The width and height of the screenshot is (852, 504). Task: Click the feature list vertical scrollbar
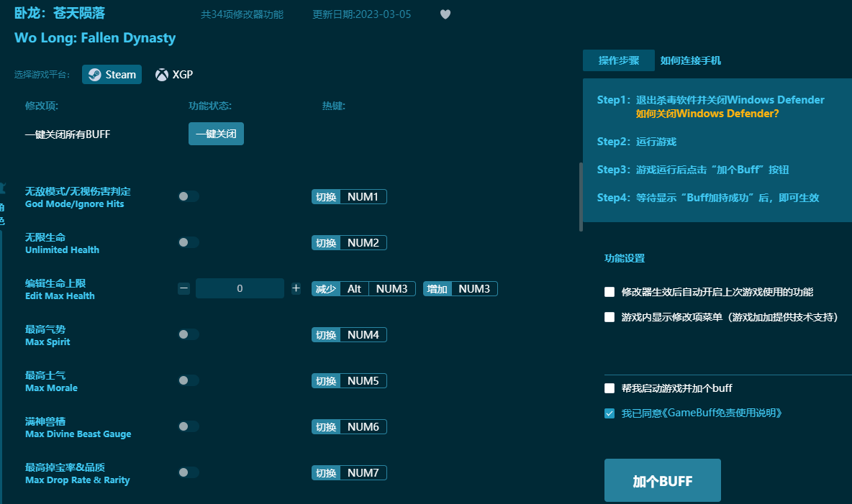581,196
